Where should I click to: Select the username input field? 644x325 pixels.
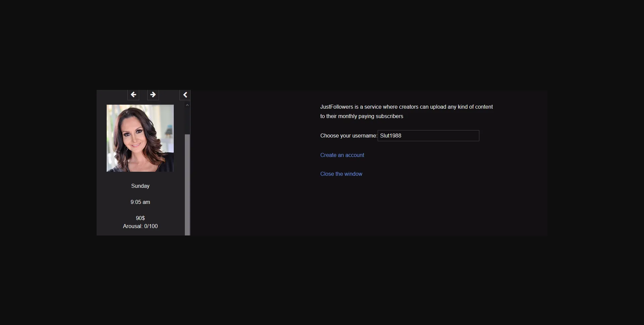pos(428,136)
